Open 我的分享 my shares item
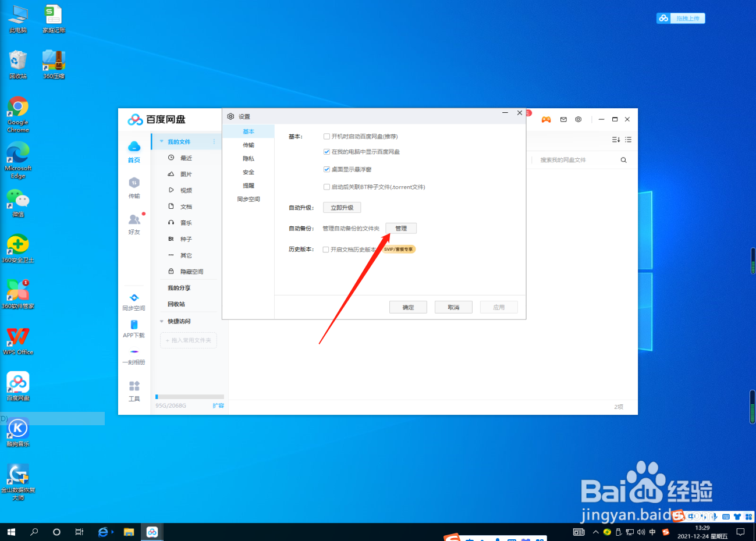The width and height of the screenshot is (756, 541). [179, 289]
